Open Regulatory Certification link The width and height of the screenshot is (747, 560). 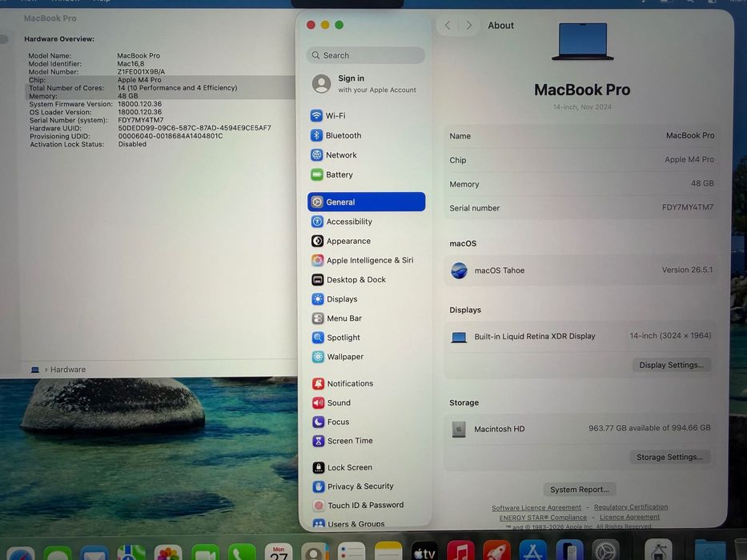631,507
